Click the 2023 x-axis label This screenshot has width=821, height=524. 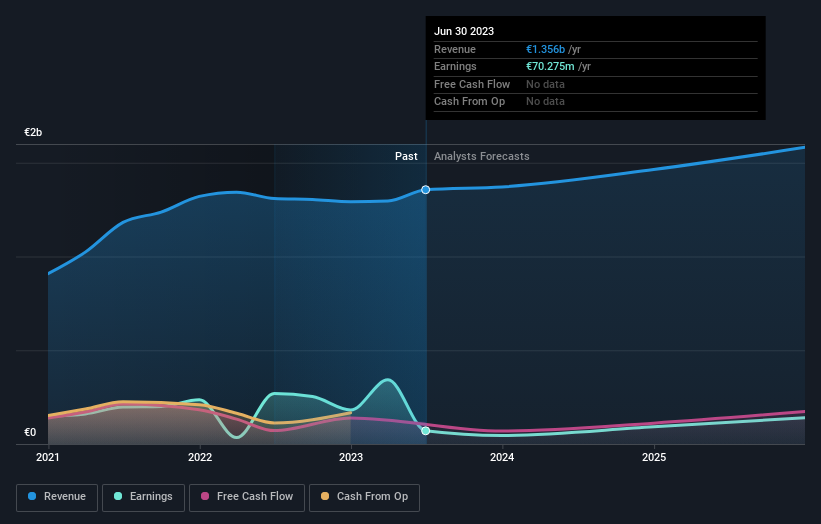pyautogui.click(x=351, y=458)
